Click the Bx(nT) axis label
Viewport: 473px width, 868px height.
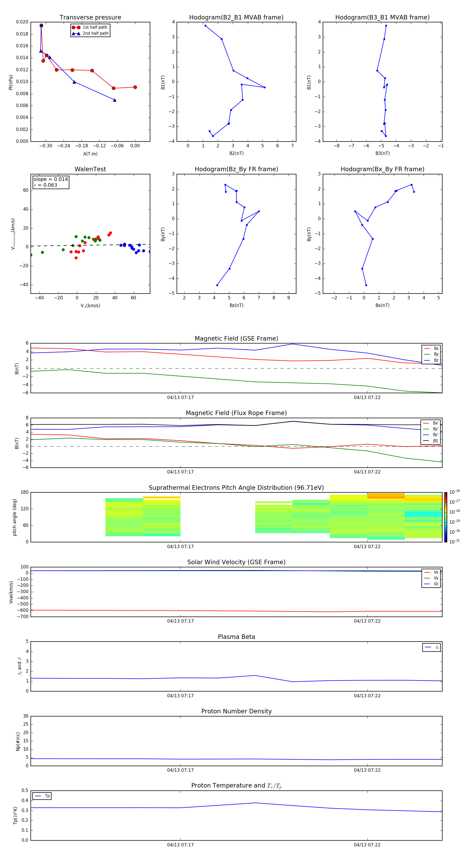[x=382, y=305]
